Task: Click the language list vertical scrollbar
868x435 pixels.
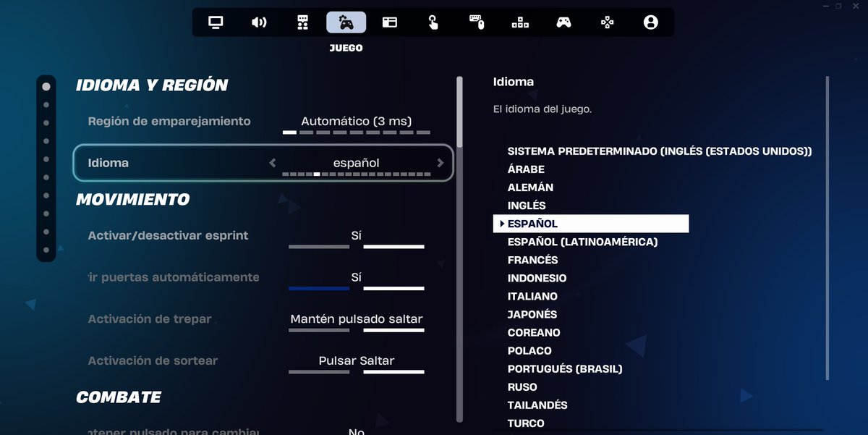Action: [827, 229]
